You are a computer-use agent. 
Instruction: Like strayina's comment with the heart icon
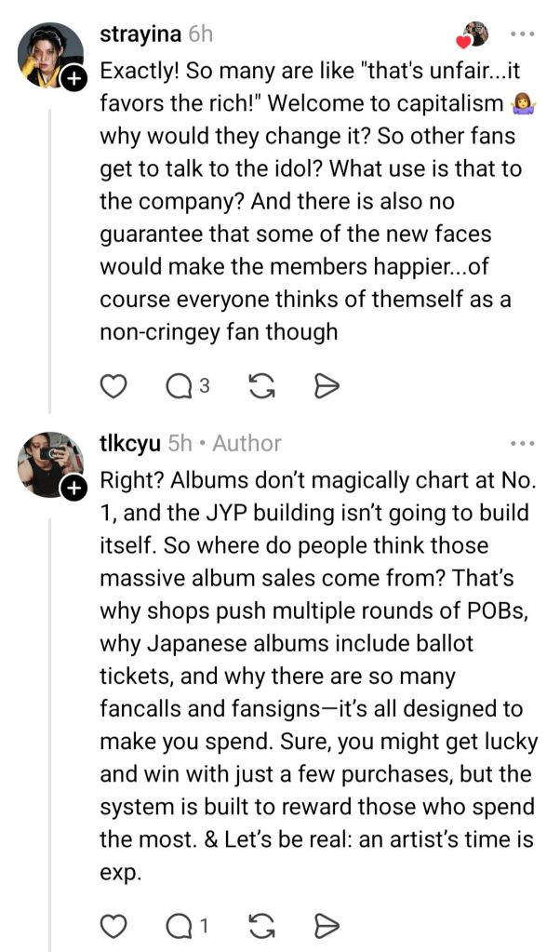pyautogui.click(x=113, y=386)
